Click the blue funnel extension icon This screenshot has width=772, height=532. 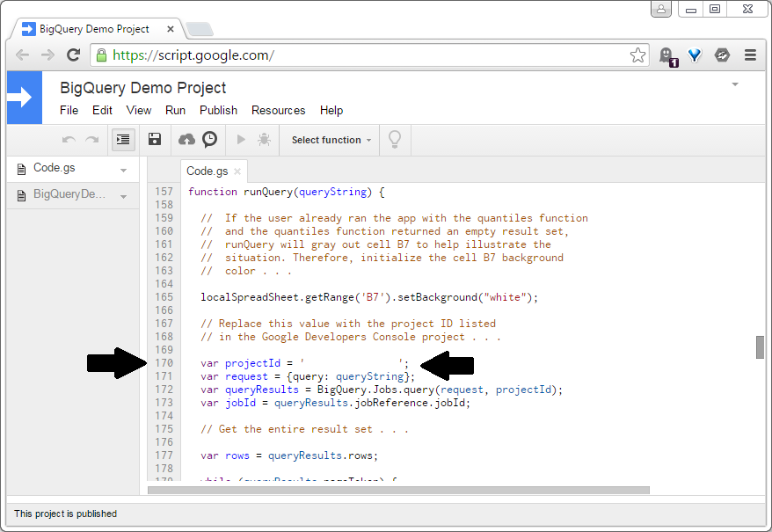pyautogui.click(x=695, y=55)
